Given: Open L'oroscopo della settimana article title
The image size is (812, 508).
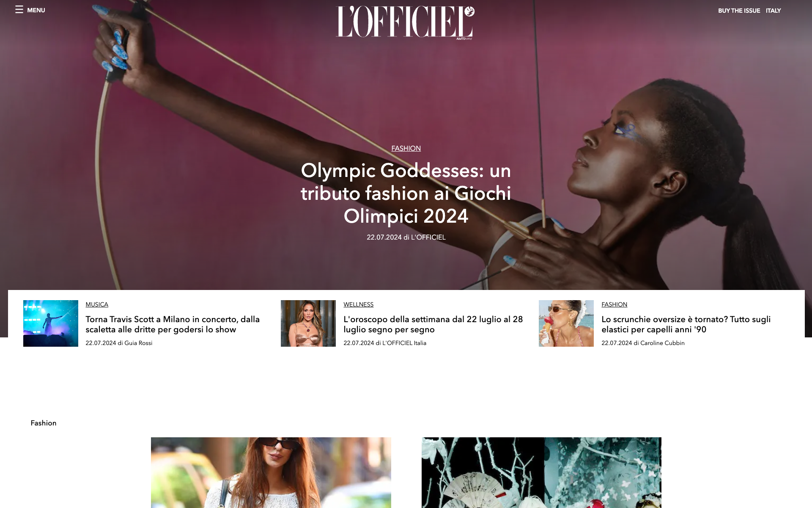Looking at the screenshot, I should coord(433,324).
